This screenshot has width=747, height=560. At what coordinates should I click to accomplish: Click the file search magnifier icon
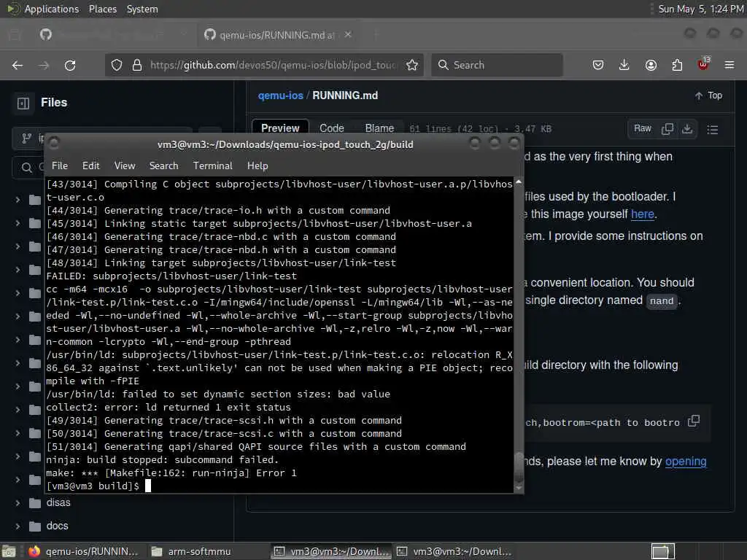coord(27,167)
